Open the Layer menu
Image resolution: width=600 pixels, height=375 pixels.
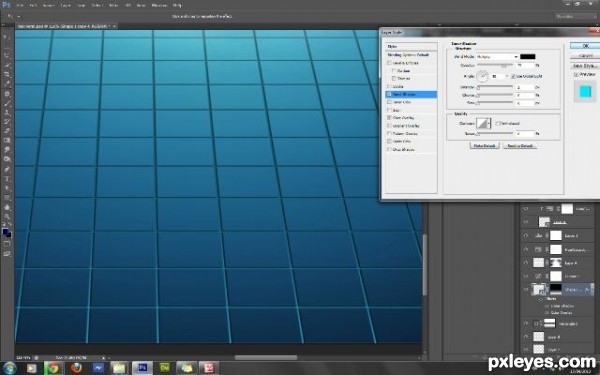(66, 5)
